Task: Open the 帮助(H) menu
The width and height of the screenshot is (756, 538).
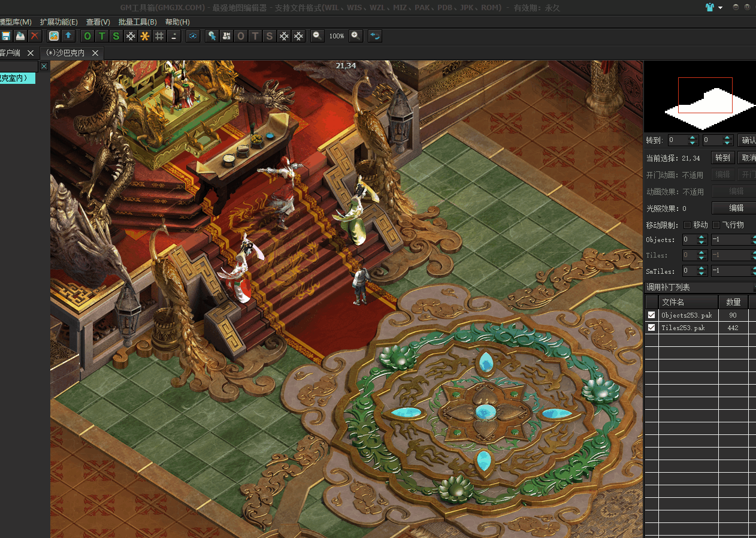Action: 177,22
